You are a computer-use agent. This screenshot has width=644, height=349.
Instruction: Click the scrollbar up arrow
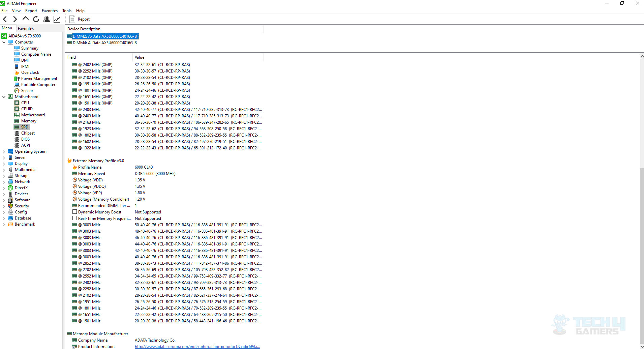tap(642, 57)
